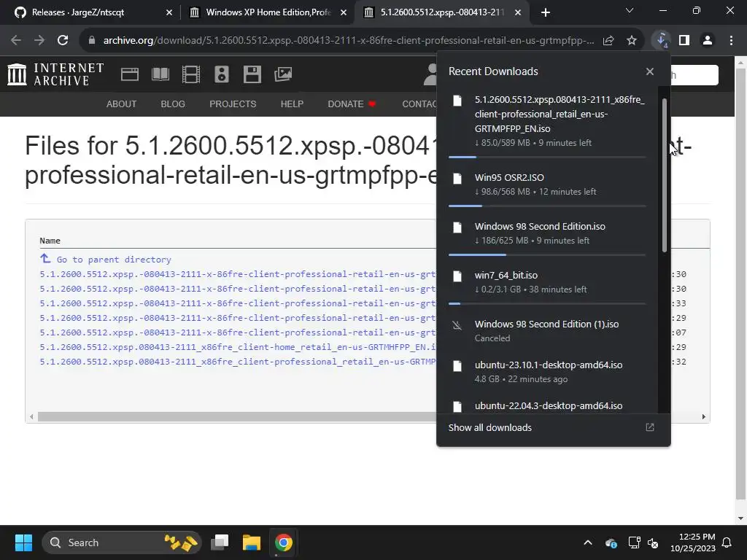
Task: Close the Recent Downloads popup
Action: (650, 71)
